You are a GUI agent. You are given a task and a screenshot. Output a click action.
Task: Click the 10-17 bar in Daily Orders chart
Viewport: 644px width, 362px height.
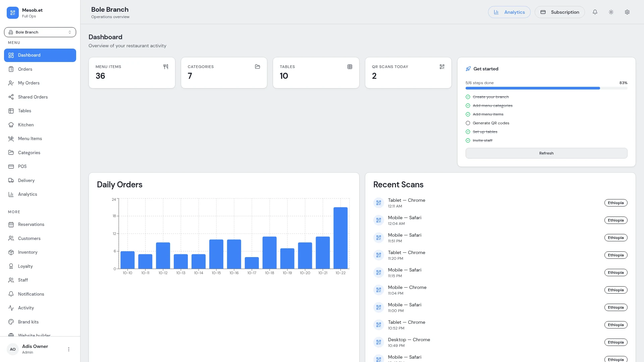coord(252,263)
